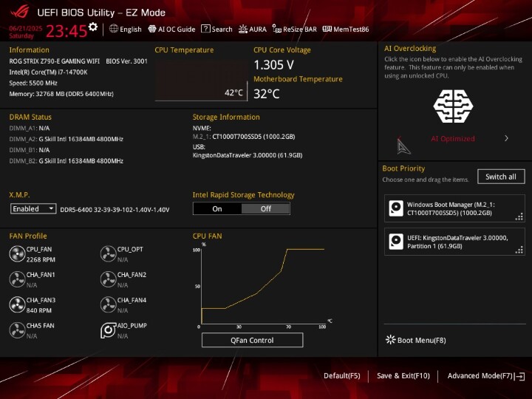The width and height of the screenshot is (532, 399).
Task: Select the Windows Boot Manager disk icon
Action: 396,208
